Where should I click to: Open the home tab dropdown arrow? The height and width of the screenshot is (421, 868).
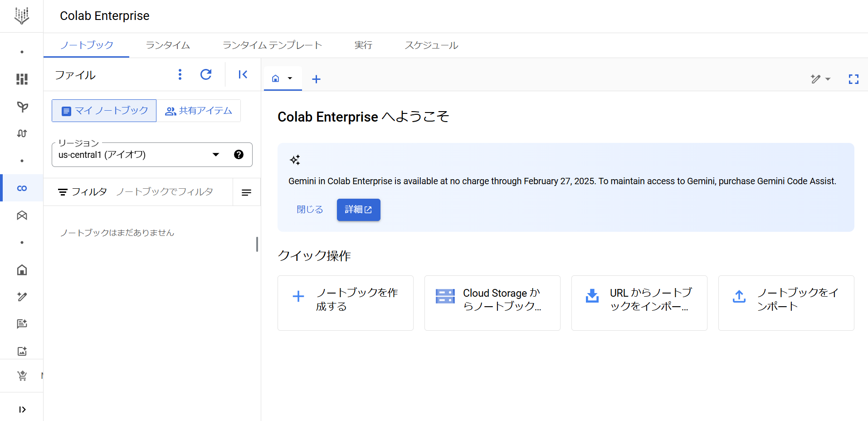(x=290, y=78)
